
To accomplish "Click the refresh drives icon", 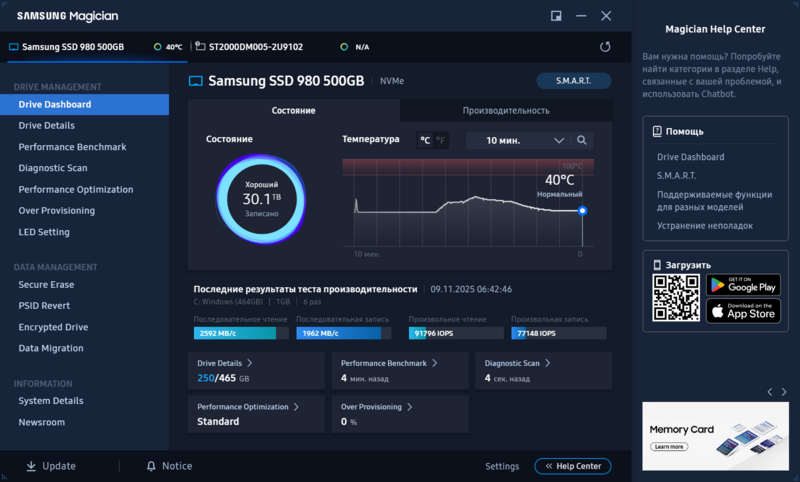I will [605, 47].
